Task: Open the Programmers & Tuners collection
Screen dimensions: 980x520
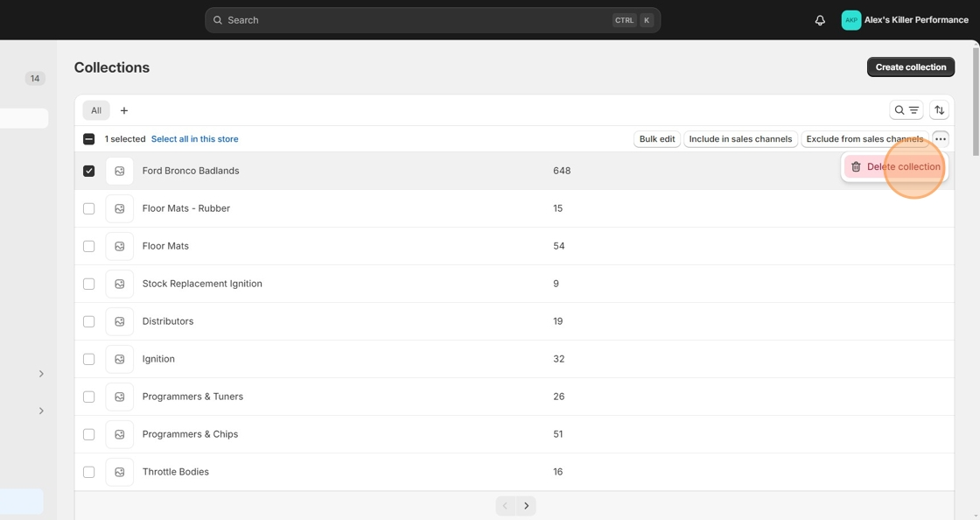Action: (x=192, y=397)
